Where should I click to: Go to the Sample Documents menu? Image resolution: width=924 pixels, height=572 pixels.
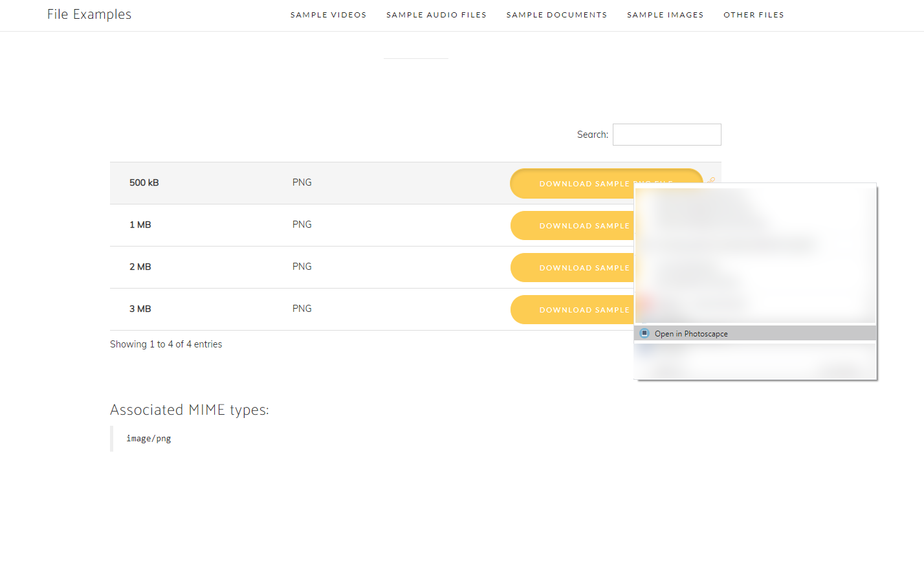pos(556,15)
